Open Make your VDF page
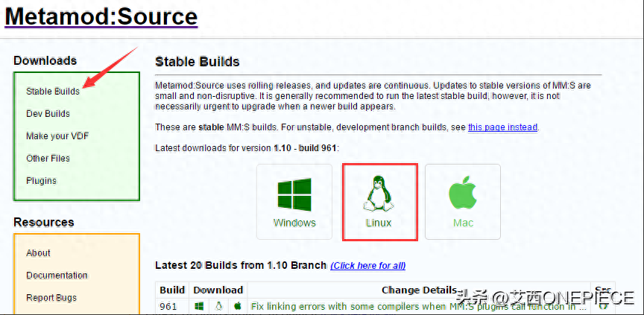Viewport: 644px width, 315px height. [57, 136]
